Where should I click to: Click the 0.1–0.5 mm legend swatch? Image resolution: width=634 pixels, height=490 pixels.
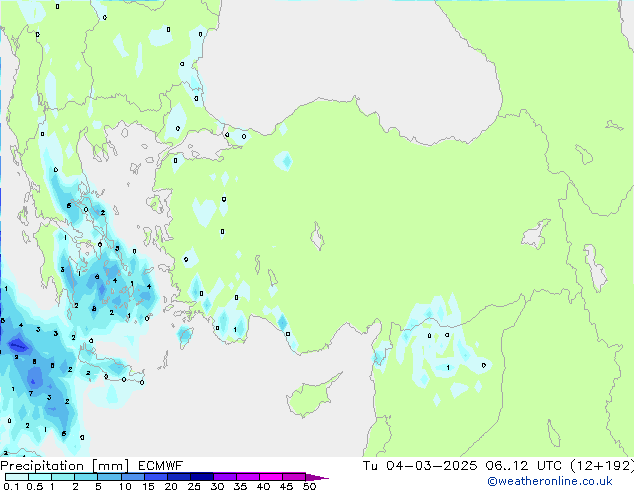[x=17, y=477]
